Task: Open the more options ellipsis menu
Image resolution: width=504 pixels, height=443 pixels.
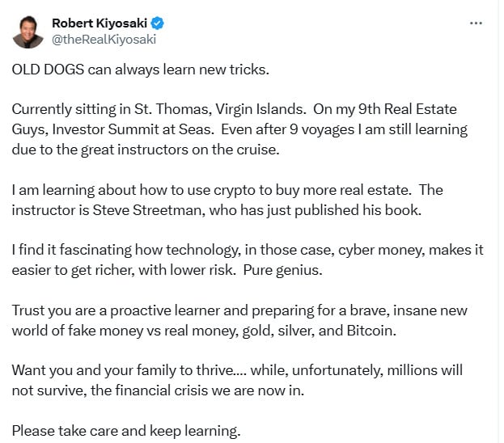Action: tap(476, 23)
